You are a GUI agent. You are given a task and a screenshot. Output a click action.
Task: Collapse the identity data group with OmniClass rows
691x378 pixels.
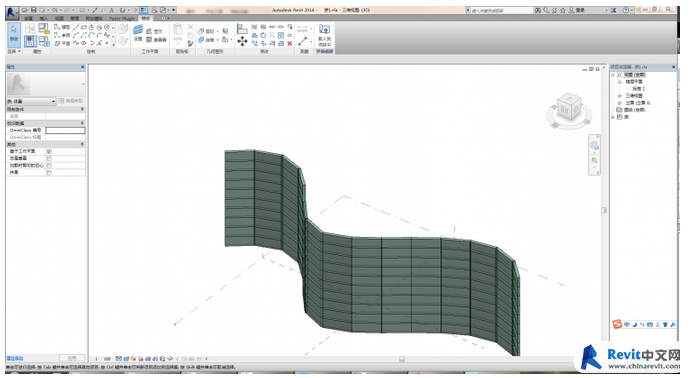[82, 123]
